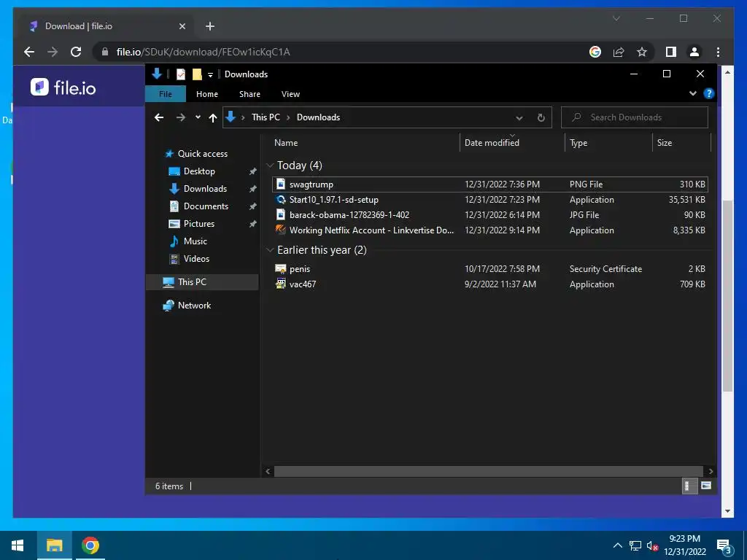Click This PC in the address breadcrumb
This screenshot has height=560, width=747.
(x=266, y=117)
